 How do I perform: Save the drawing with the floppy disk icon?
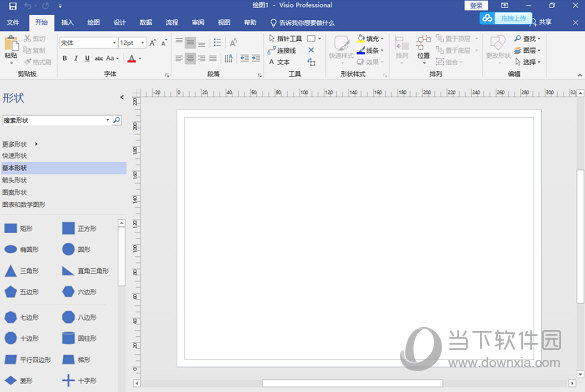point(13,6)
